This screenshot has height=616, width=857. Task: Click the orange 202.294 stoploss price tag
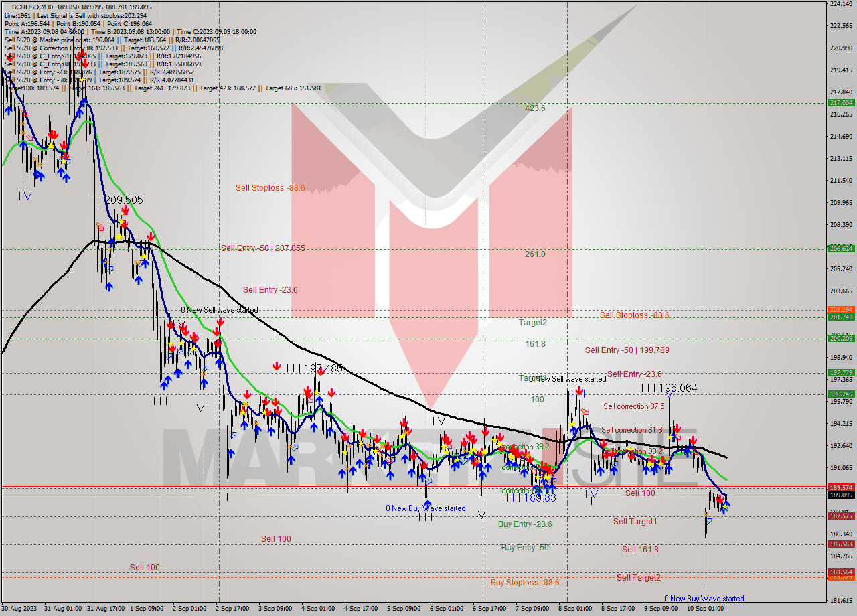click(841, 309)
